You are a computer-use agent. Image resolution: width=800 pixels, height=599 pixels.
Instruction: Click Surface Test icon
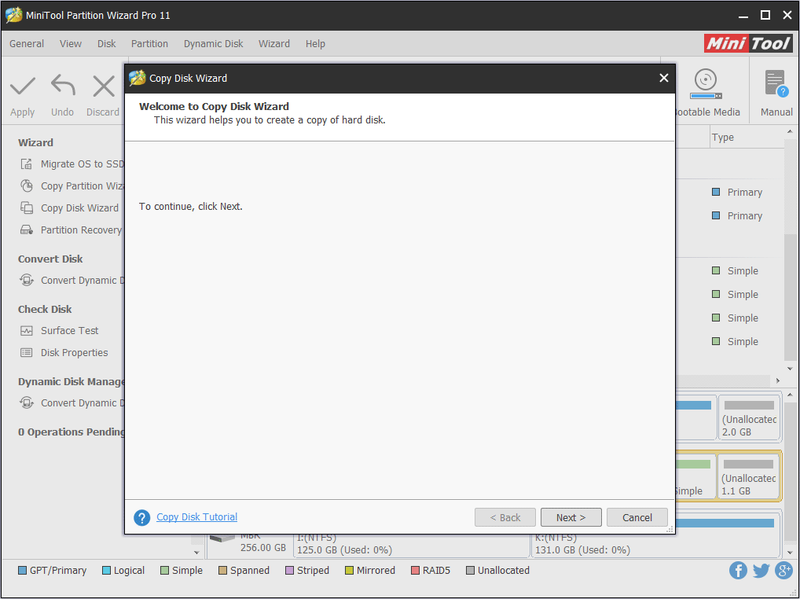coord(27,331)
